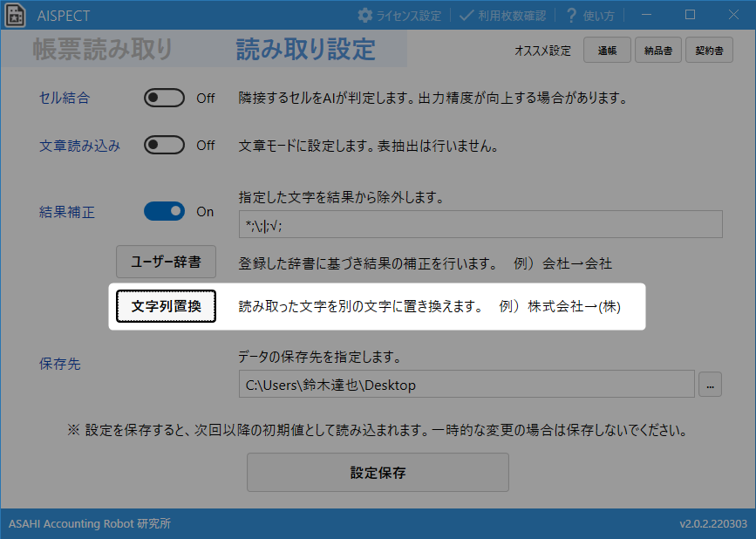Click the excluded characters text field

480,225
